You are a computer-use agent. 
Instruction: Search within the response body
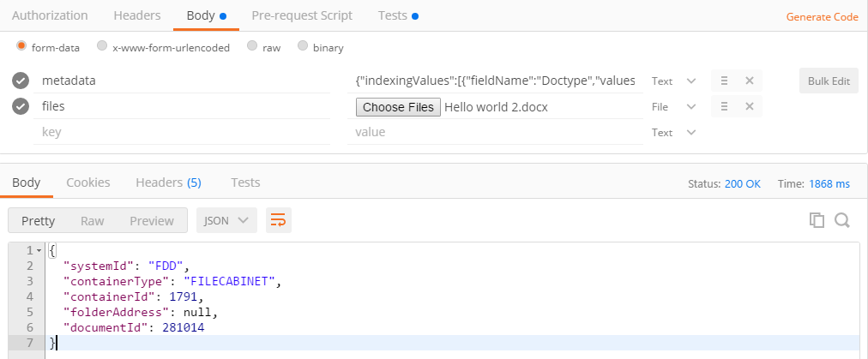[x=841, y=220]
